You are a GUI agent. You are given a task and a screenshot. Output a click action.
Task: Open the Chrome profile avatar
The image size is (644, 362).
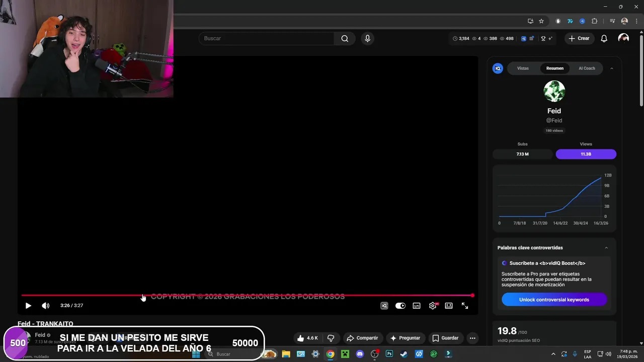[x=624, y=21]
